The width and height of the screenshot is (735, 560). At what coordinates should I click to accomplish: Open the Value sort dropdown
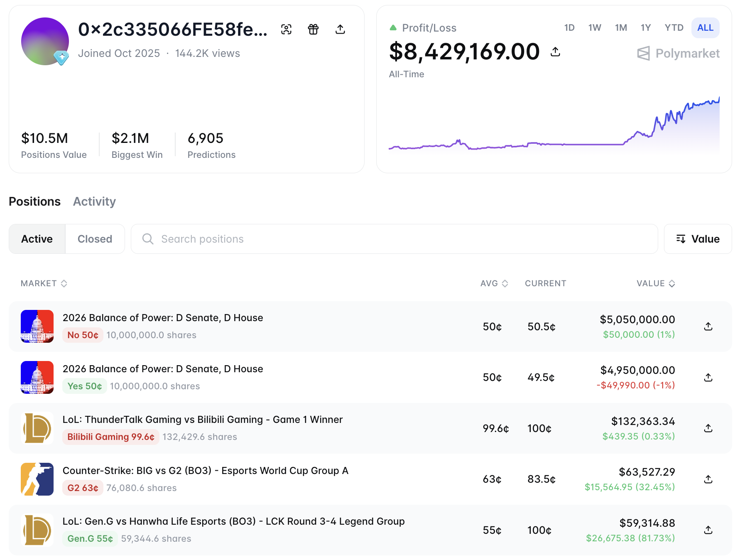click(x=698, y=239)
